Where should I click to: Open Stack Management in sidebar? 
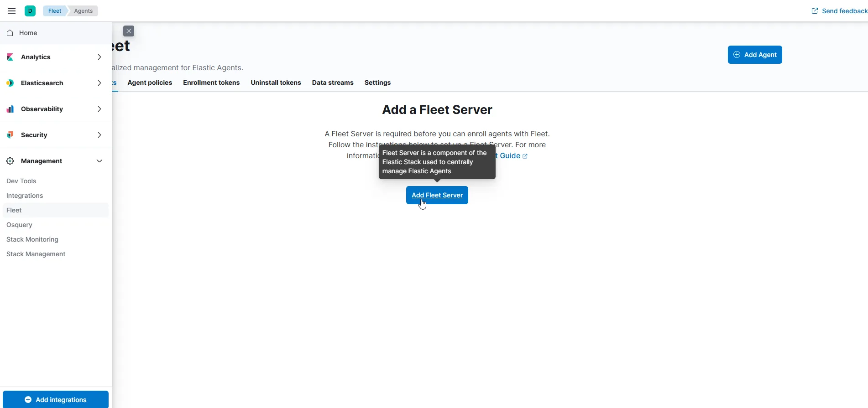click(x=36, y=254)
